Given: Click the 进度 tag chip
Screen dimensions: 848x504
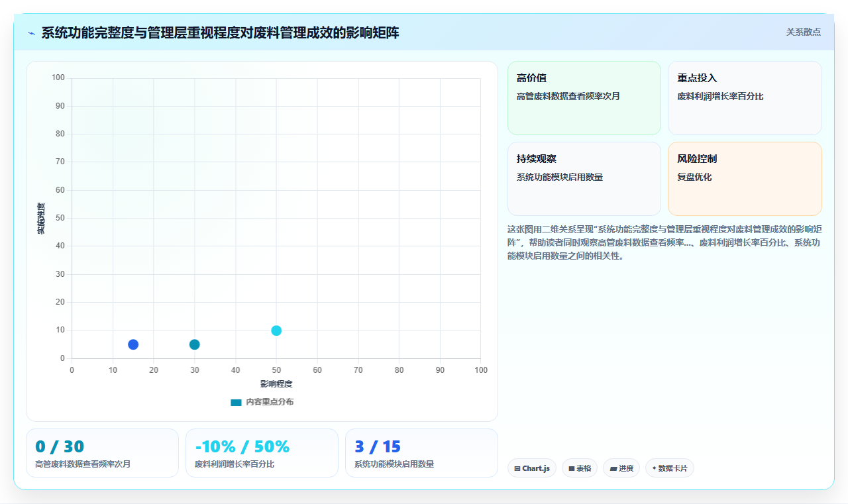Looking at the screenshot, I should click(x=621, y=468).
